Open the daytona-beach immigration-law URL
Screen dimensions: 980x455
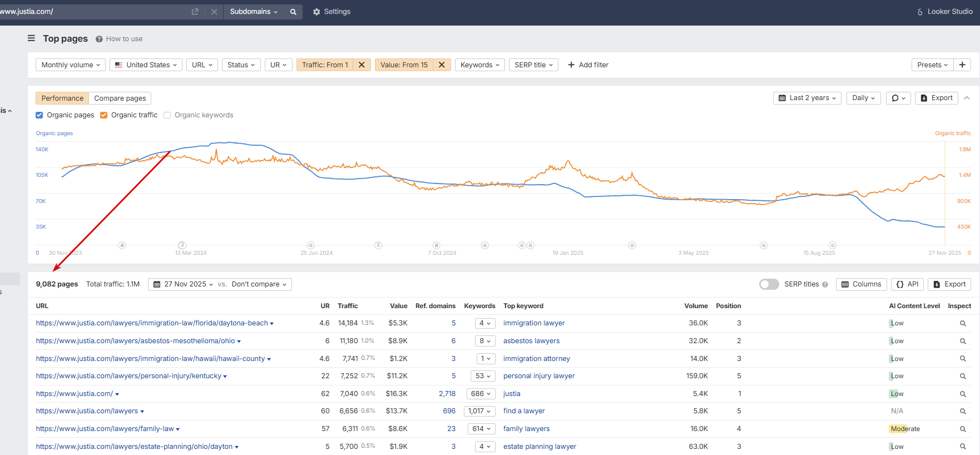(152, 323)
